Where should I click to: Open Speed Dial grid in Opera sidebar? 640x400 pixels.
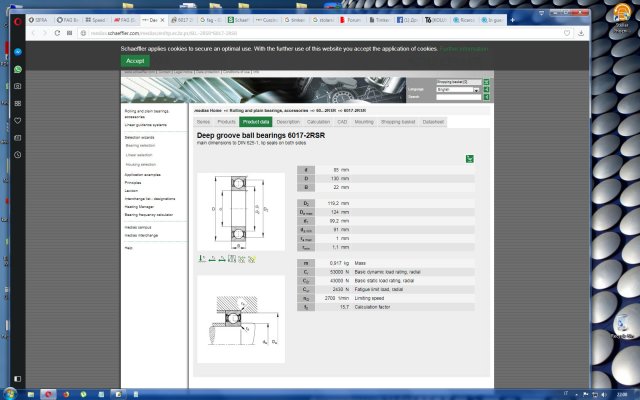tap(18, 103)
